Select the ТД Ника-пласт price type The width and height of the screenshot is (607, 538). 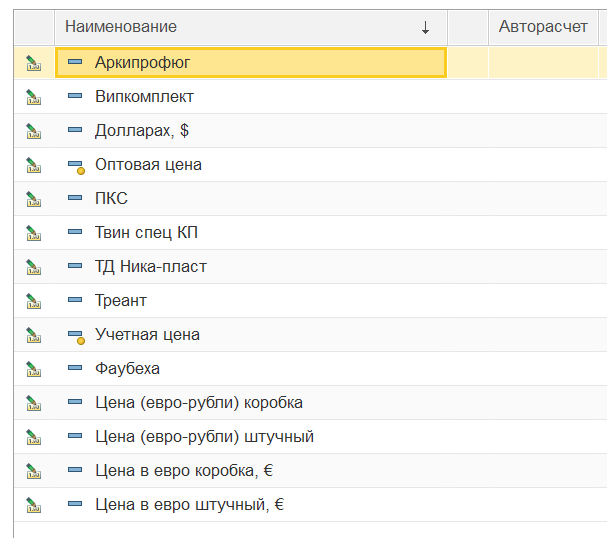[150, 267]
